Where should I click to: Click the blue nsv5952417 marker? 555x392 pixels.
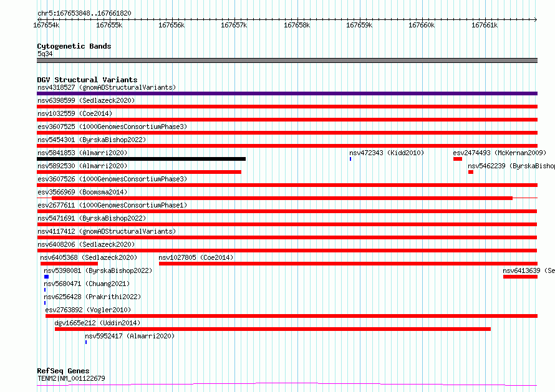tap(86, 342)
